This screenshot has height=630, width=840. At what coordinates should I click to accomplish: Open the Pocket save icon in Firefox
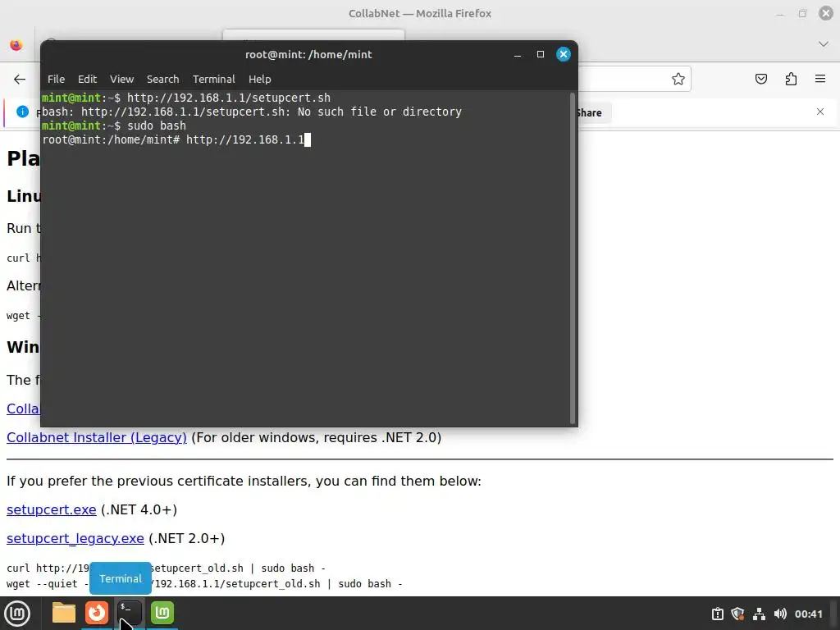pos(760,80)
